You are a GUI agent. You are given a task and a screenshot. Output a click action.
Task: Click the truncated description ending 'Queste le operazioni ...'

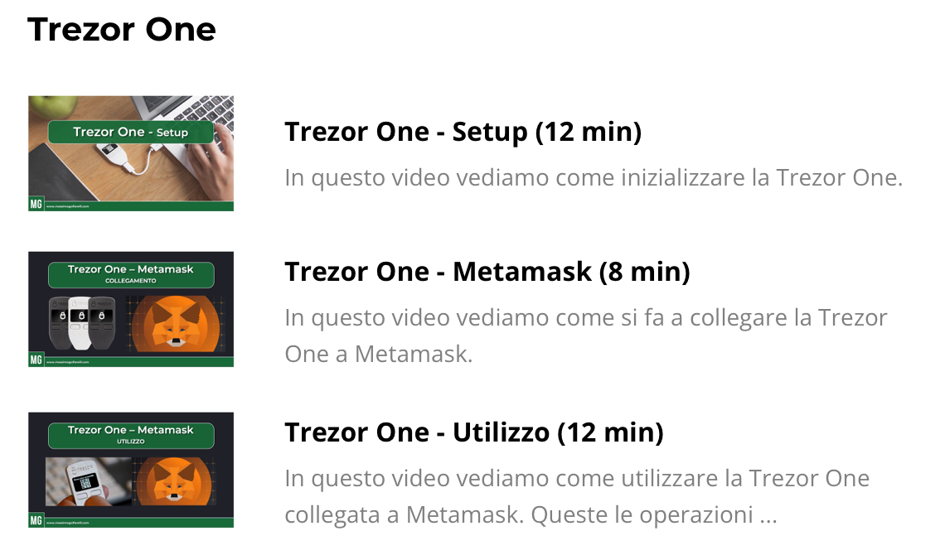tap(577, 496)
